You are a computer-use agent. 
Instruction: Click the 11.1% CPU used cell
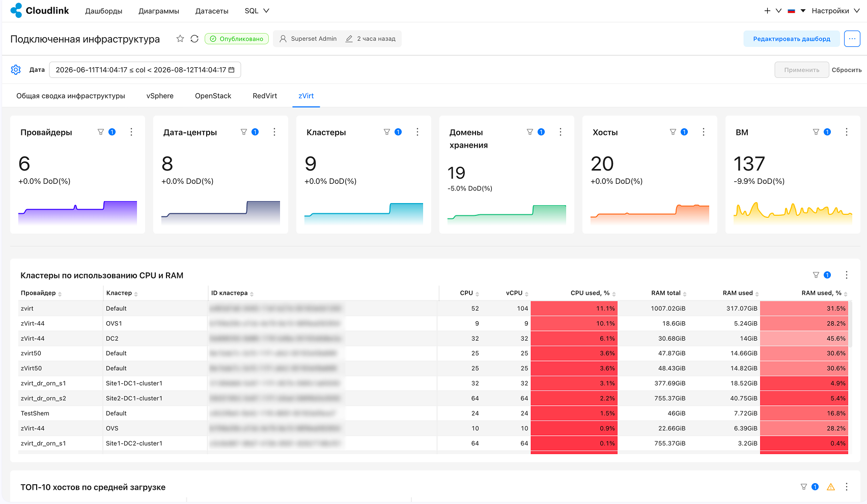tap(574, 309)
